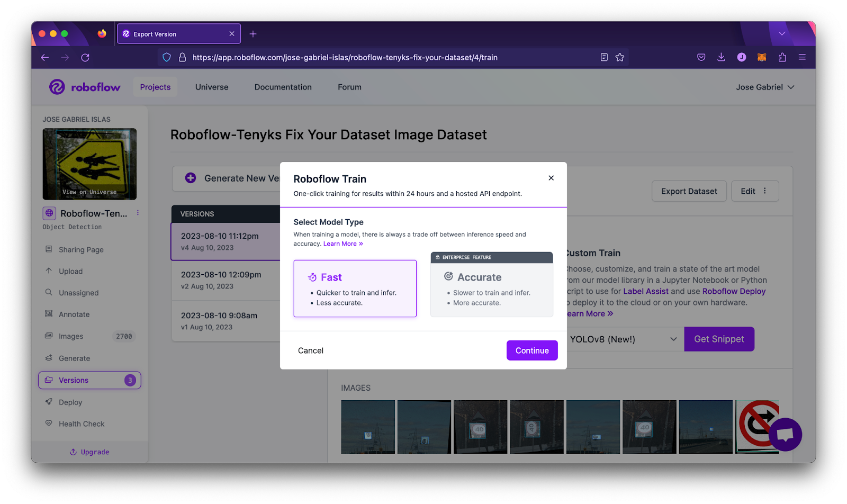This screenshot has height=504, width=847.
Task: Click the Continue button
Action: coord(531,350)
